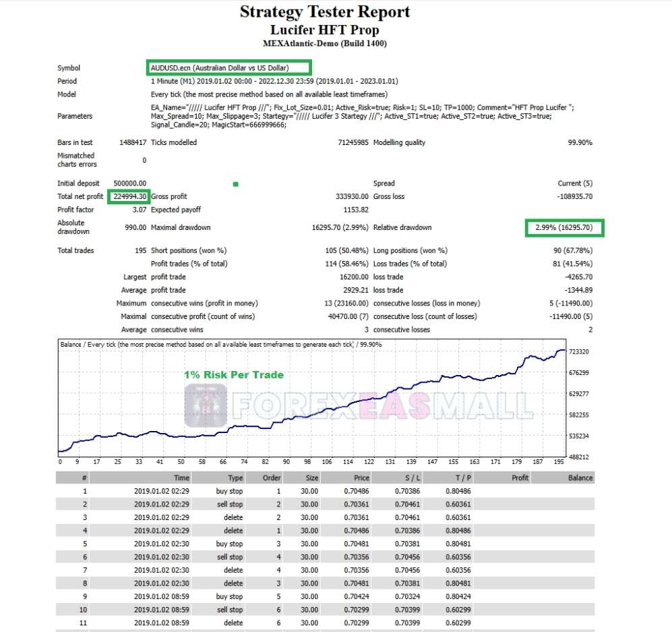The width and height of the screenshot is (672, 632).
Task: Click the Total net profit value 224994.30
Action: click(x=129, y=196)
